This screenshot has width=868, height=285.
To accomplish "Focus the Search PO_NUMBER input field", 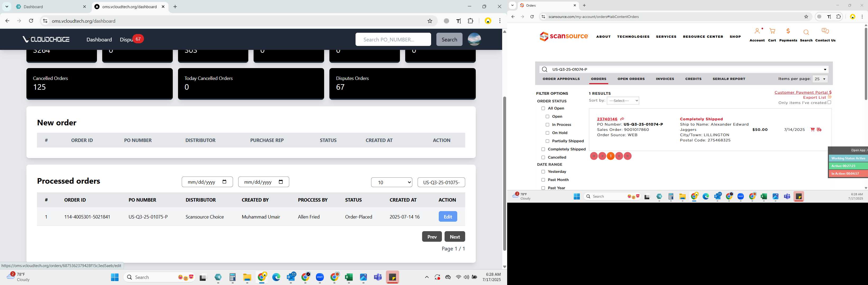I will pos(393,39).
